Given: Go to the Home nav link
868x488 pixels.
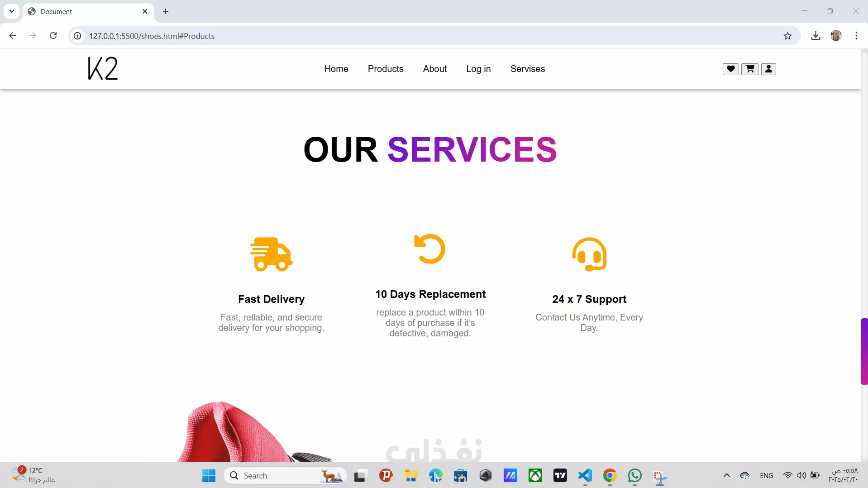Looking at the screenshot, I should pyautogui.click(x=336, y=69).
